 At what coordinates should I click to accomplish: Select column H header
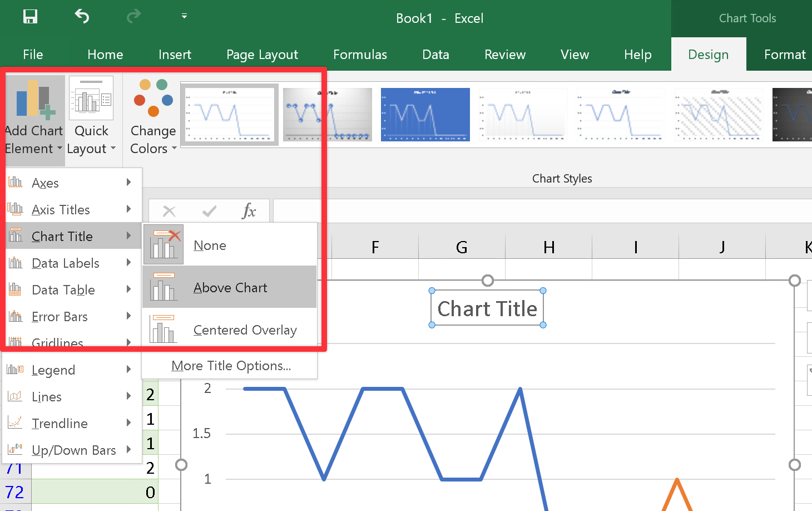tap(549, 247)
